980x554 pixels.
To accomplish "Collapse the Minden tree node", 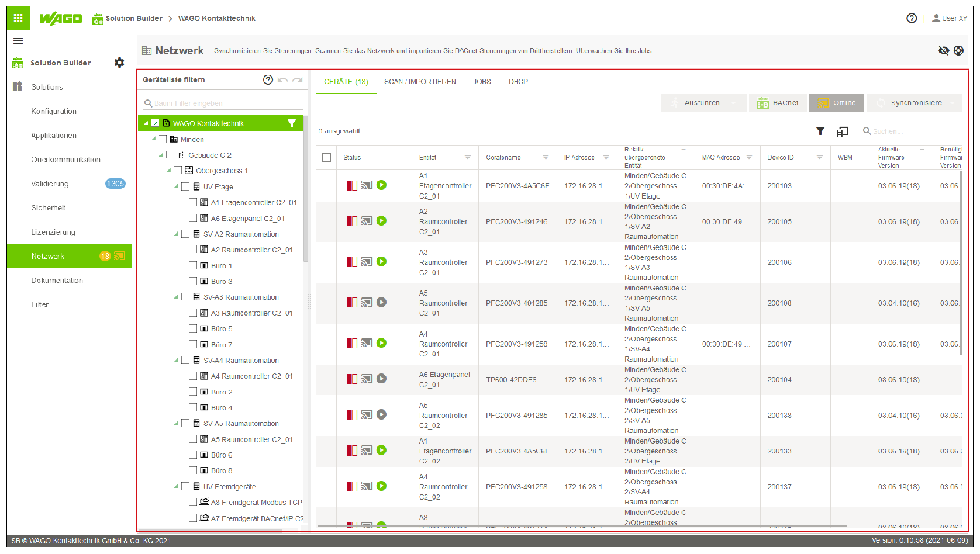I will click(x=154, y=139).
